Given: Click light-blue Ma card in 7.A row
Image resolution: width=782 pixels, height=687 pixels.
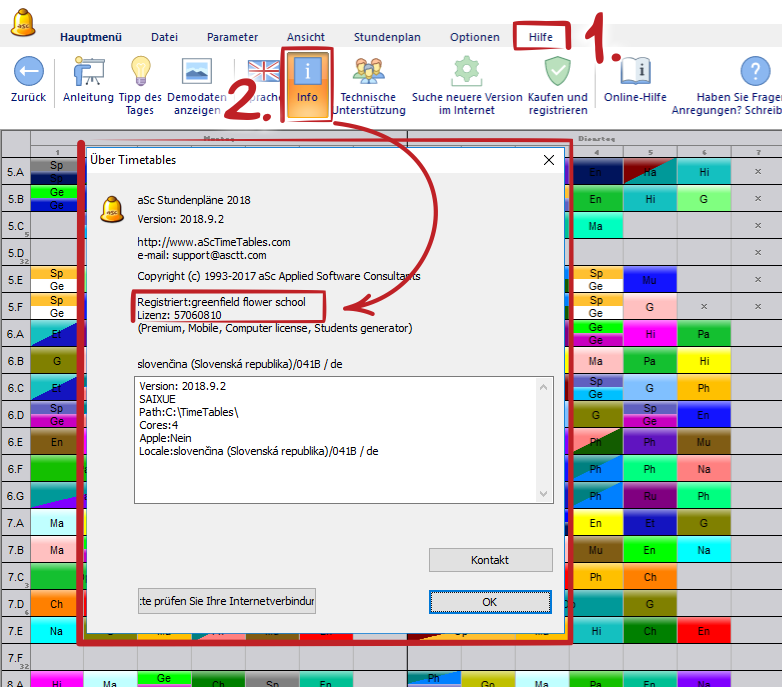Looking at the screenshot, I should coord(56,523).
